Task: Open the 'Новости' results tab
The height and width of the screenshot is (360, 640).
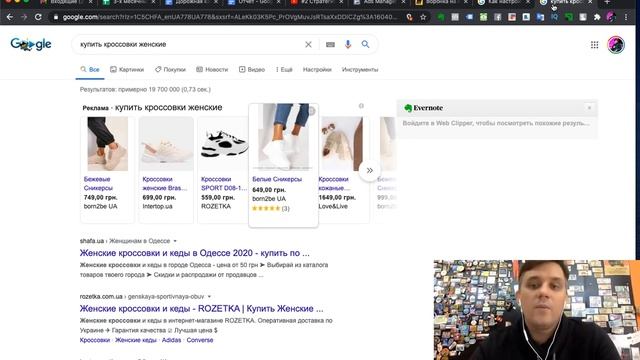Action: tap(212, 69)
